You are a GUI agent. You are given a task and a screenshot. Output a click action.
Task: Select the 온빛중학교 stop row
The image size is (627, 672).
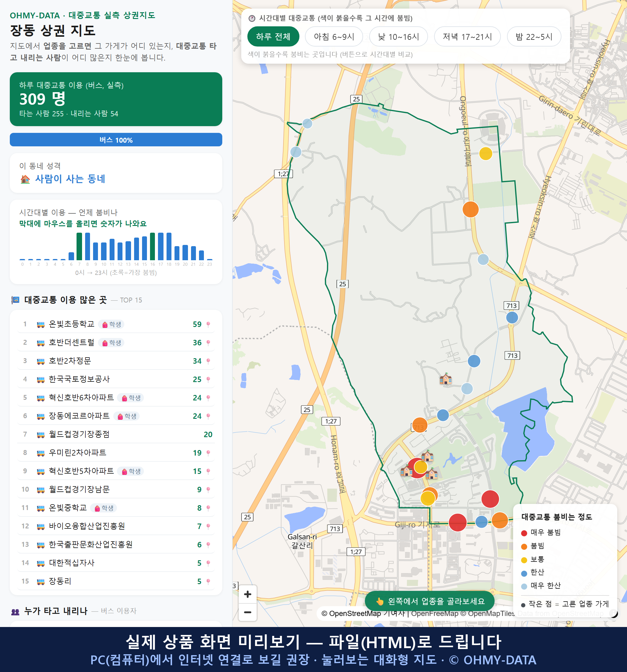pos(116,508)
